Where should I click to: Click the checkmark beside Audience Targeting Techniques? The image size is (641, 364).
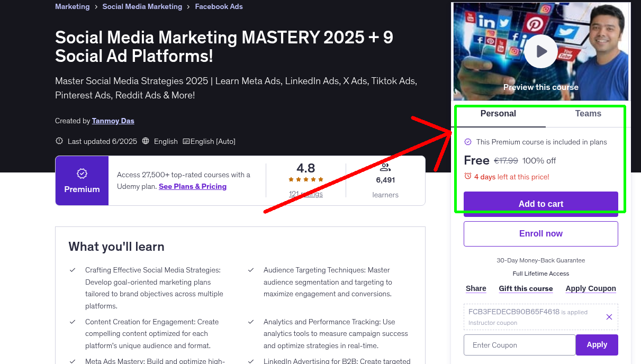click(x=251, y=270)
